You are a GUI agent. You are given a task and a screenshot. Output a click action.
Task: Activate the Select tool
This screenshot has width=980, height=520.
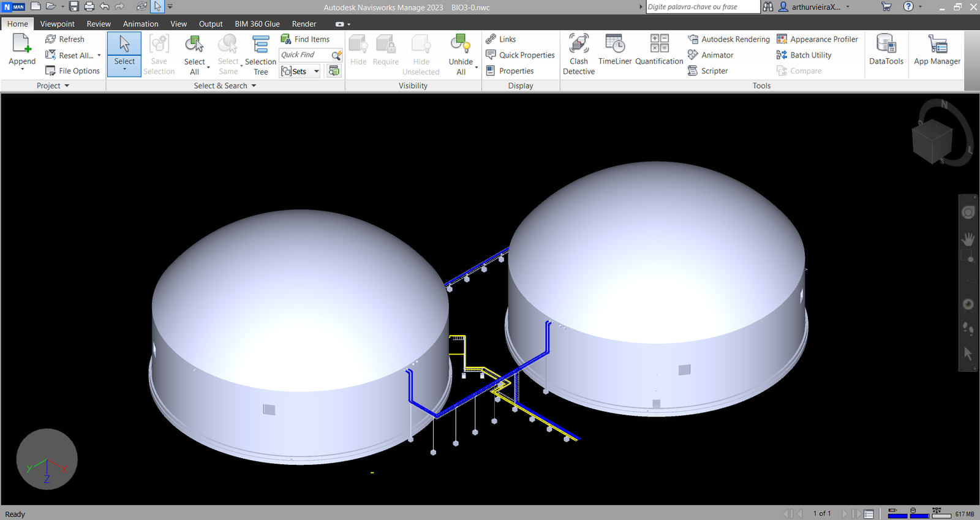(x=124, y=54)
